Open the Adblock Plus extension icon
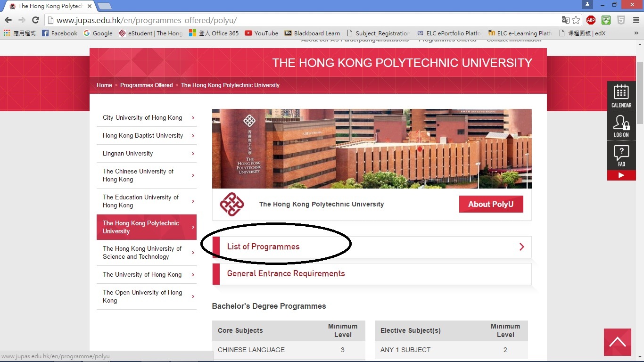The width and height of the screenshot is (644, 362). 591,20
